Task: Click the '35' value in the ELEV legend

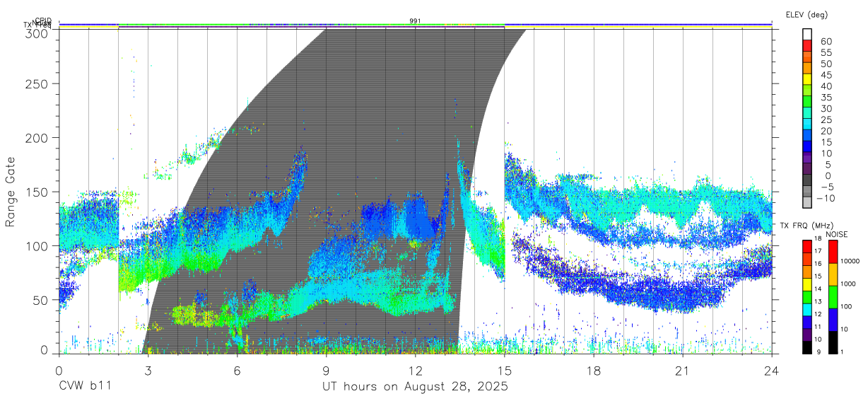Action: [x=826, y=98]
